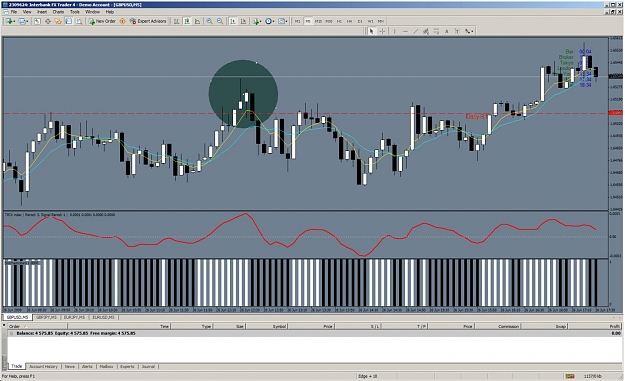Switch timeframe to D1
Screen dimensions: 625x381
coord(360,21)
